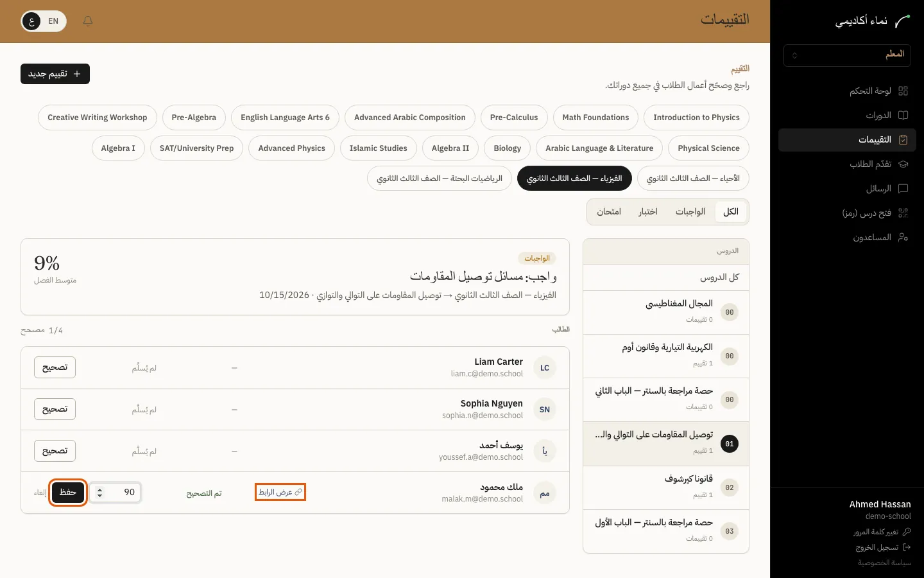Open تقدّم الطلاب student progress

tap(847, 164)
